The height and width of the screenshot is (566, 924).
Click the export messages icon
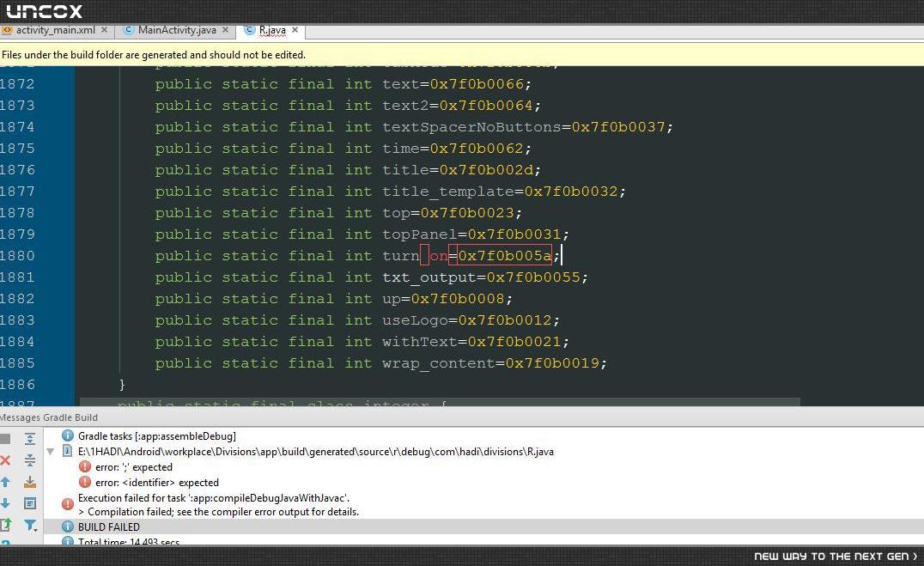[x=5, y=525]
